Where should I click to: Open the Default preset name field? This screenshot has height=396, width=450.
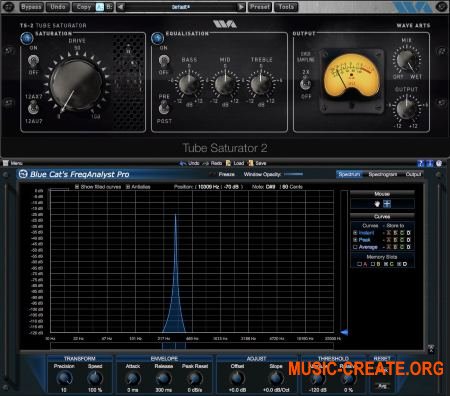click(180, 7)
